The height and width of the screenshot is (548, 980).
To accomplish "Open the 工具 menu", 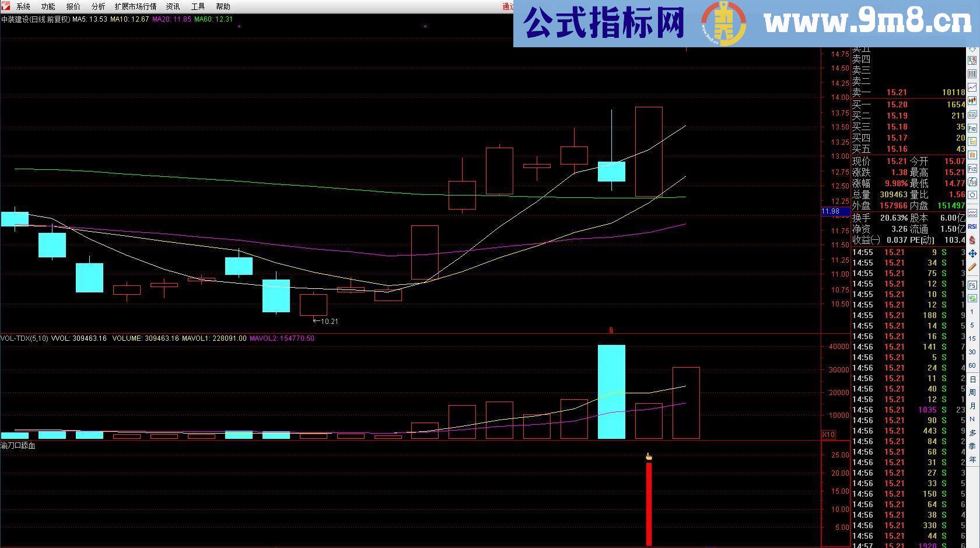I will point(198,6).
